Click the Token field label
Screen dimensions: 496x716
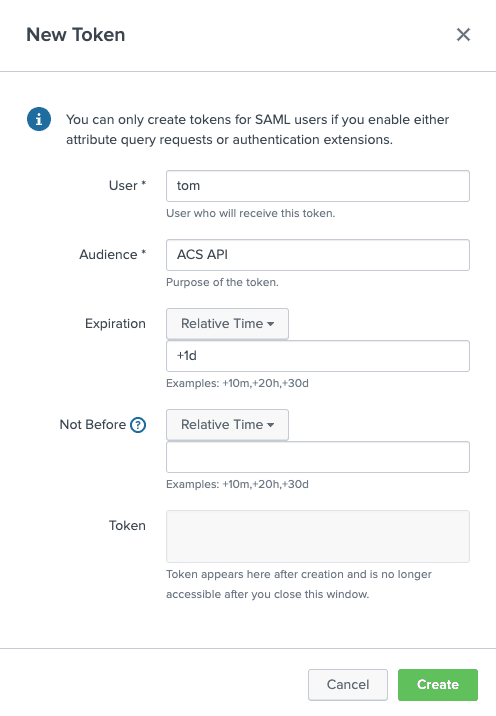tap(127, 526)
